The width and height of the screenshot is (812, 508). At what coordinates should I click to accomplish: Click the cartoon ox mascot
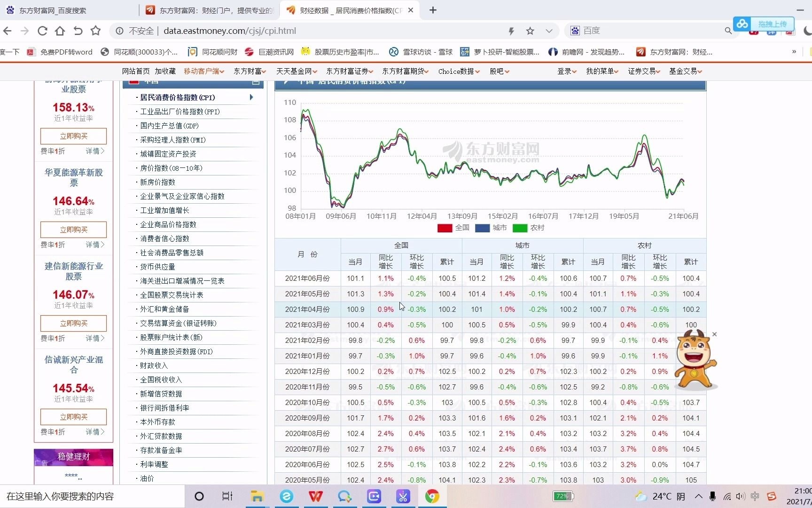[695, 360]
